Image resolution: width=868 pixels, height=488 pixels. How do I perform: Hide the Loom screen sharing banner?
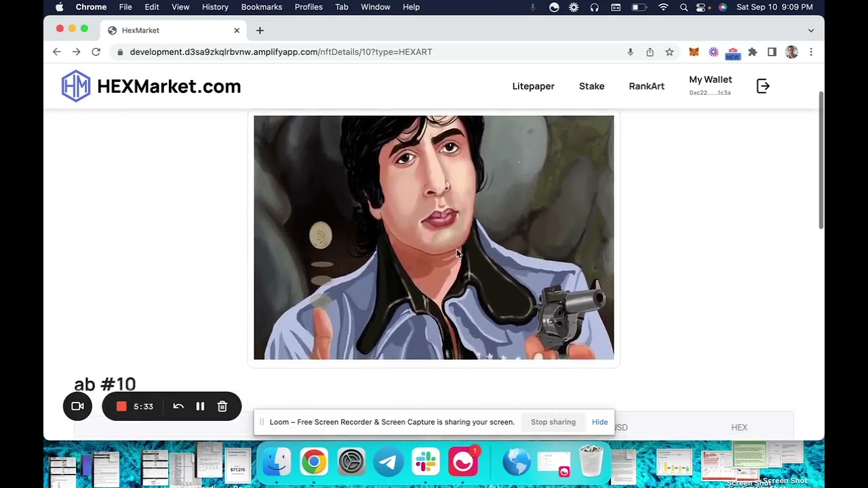[x=599, y=422]
